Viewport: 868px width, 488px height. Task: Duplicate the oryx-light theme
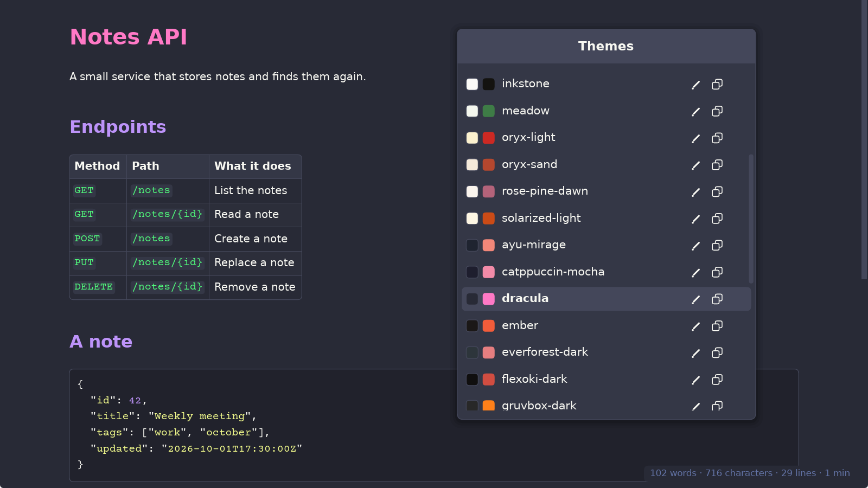pyautogui.click(x=717, y=138)
